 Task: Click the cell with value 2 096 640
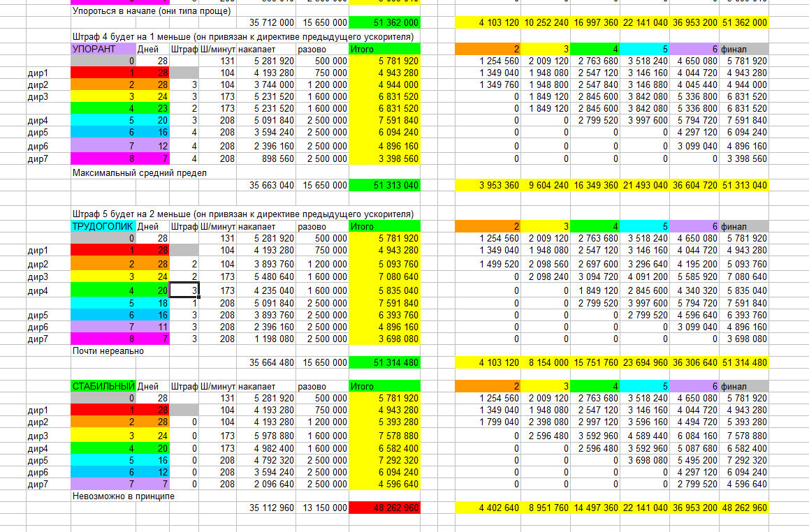coord(266,484)
